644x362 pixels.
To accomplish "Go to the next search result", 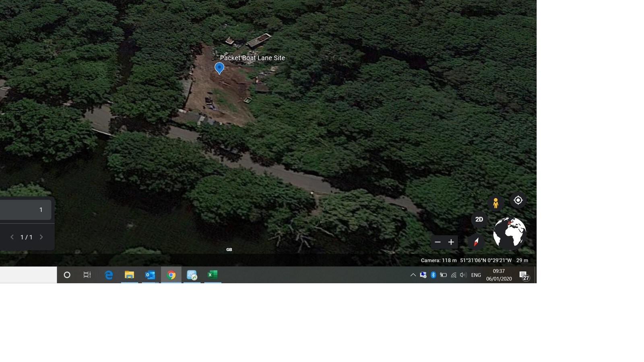I will tap(41, 237).
